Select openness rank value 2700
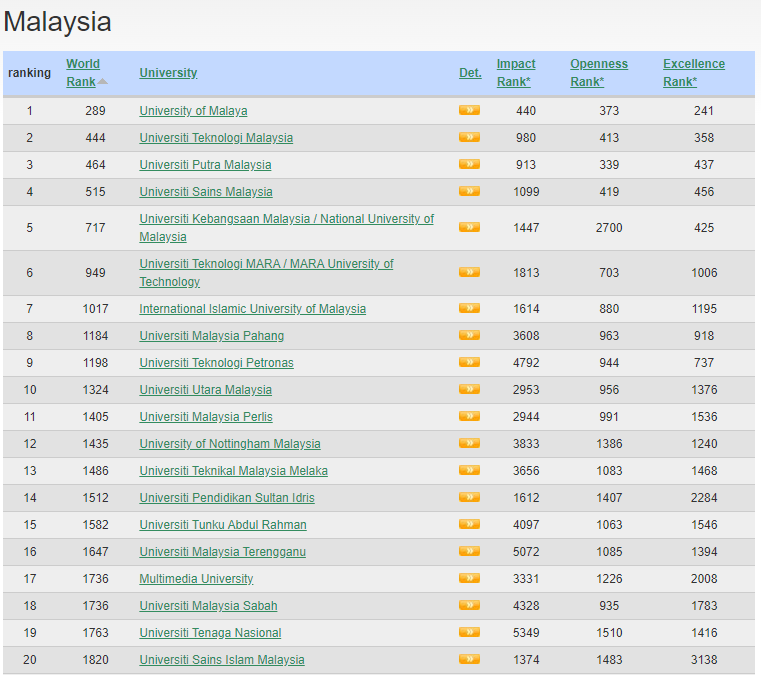Viewport: 761px width, 675px height. click(609, 228)
